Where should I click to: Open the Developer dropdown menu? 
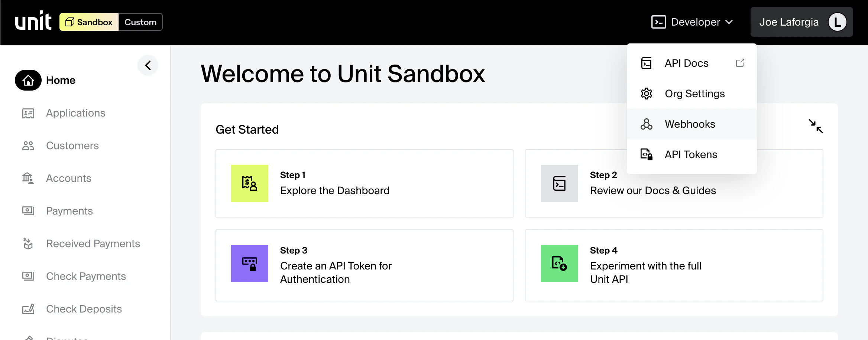pos(692,22)
